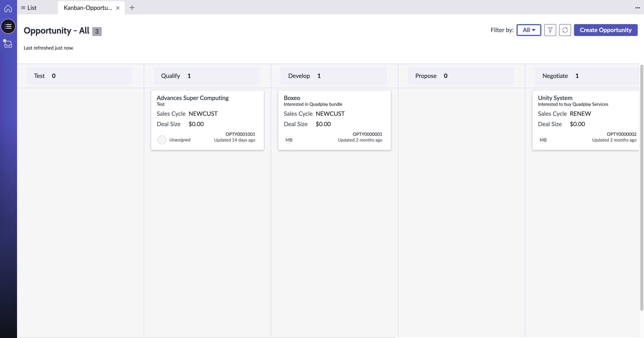Click 'Interested to buy Quadplay Services' text
The width and height of the screenshot is (644, 338).
click(x=573, y=104)
